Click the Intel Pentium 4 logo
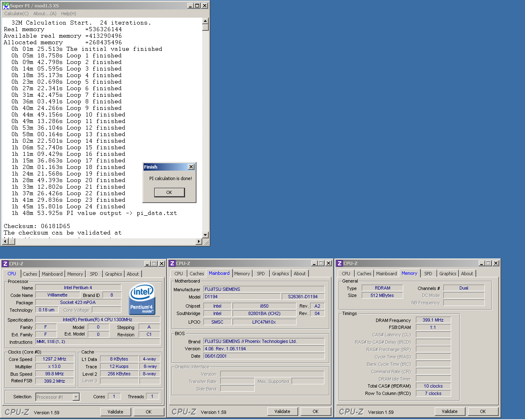The height and width of the screenshot is (420, 525). [x=142, y=299]
